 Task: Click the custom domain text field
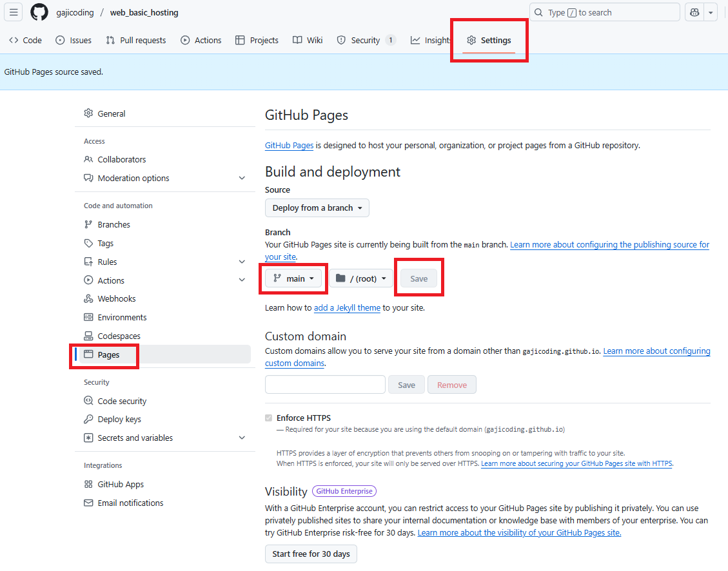click(x=325, y=385)
